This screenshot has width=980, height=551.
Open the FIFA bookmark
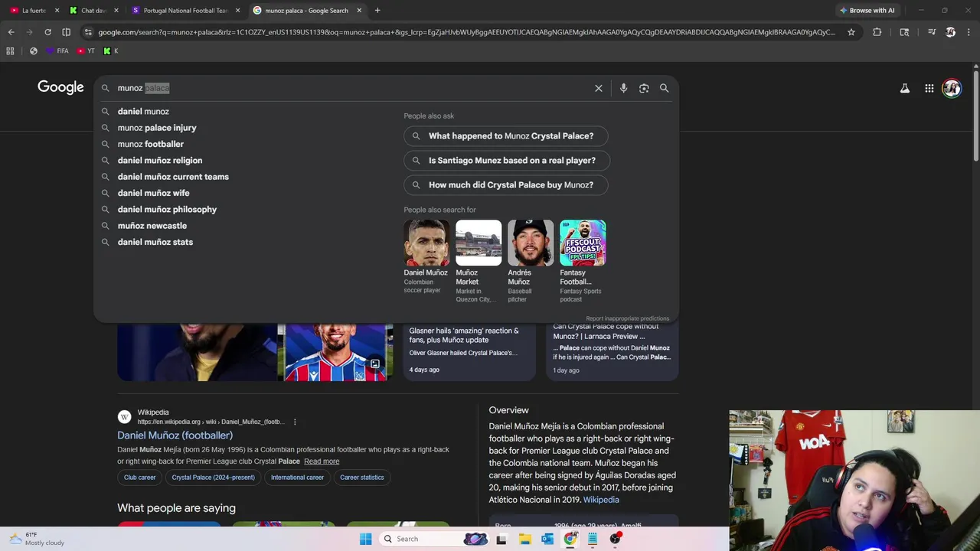57,51
